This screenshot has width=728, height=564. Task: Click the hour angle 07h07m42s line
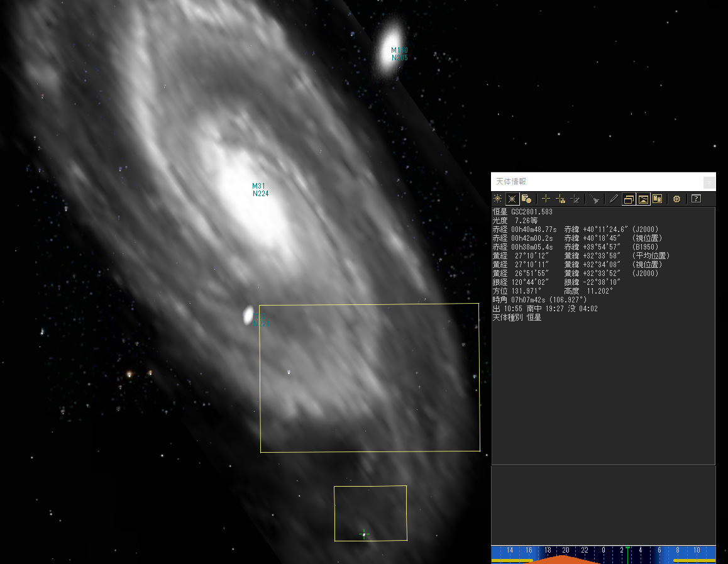[x=539, y=301]
